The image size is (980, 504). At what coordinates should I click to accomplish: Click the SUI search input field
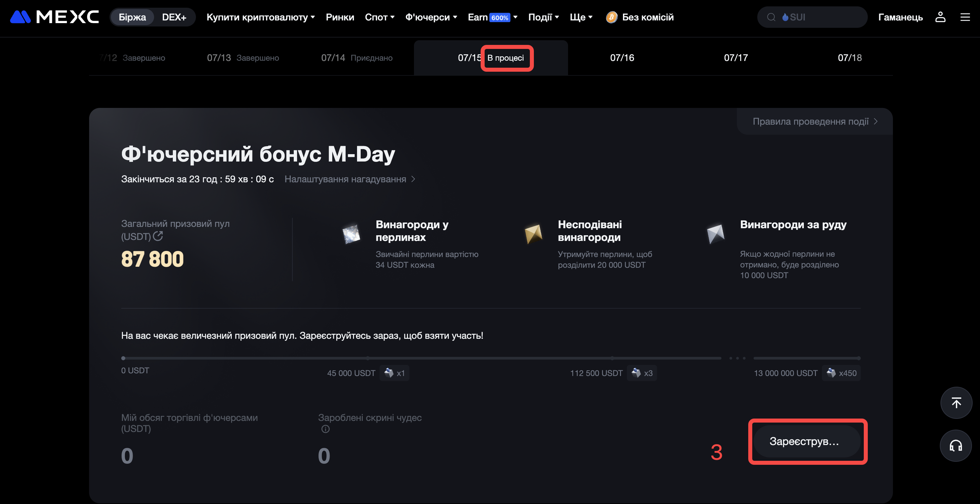(812, 17)
